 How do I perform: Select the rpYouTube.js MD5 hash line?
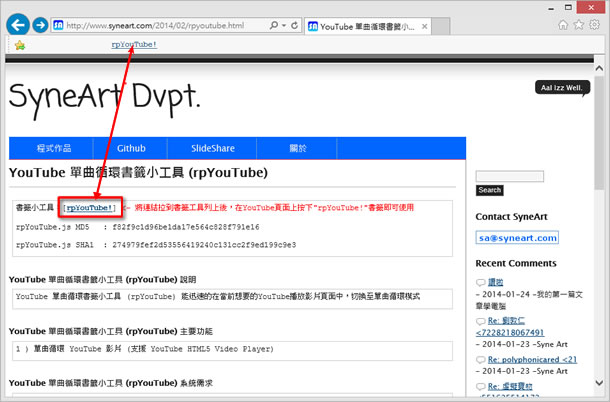pyautogui.click(x=137, y=227)
